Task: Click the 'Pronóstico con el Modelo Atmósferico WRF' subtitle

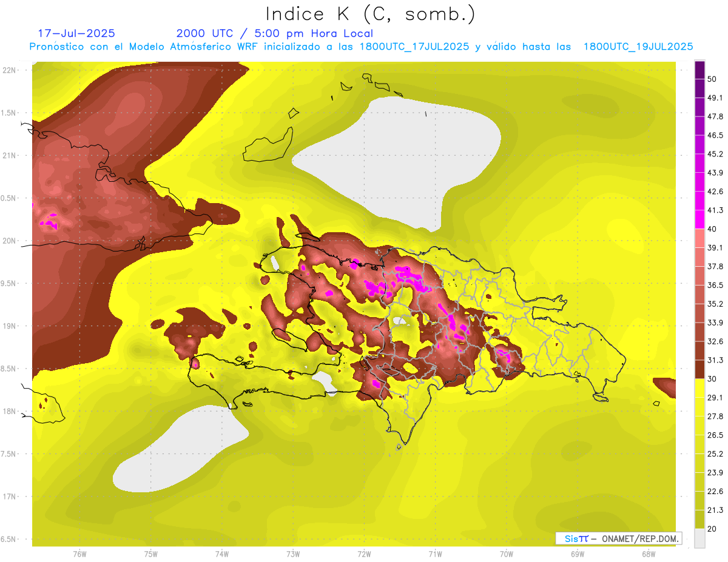Action: [x=130, y=47]
